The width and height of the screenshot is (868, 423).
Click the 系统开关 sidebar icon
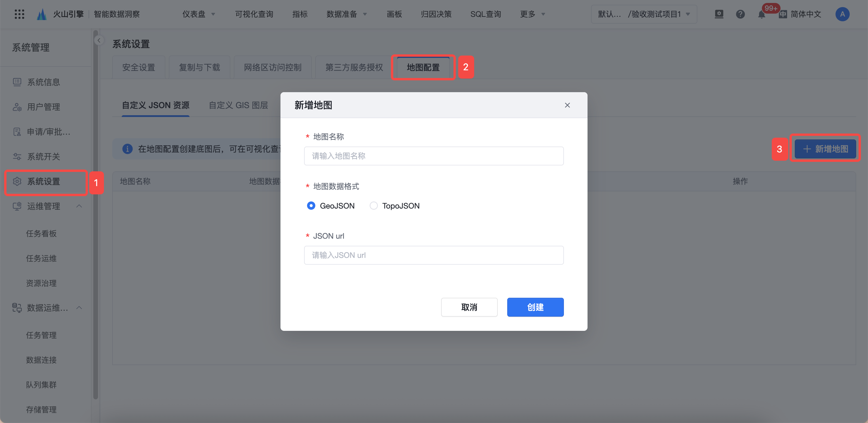tap(17, 156)
